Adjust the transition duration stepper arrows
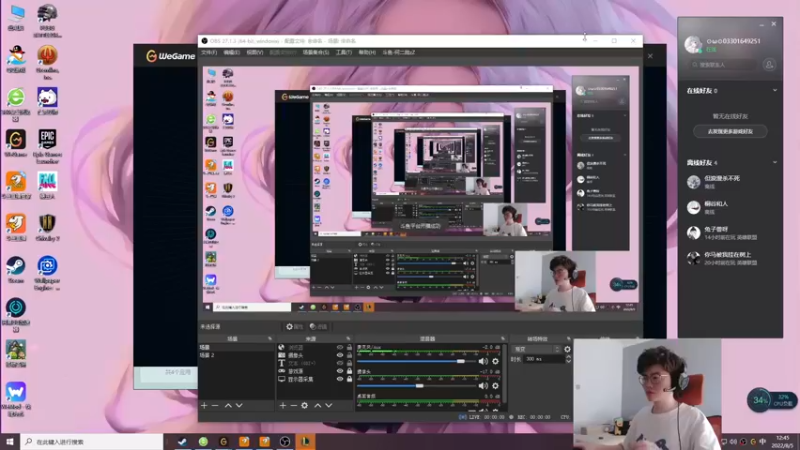This screenshot has height=450, width=800. click(x=568, y=359)
